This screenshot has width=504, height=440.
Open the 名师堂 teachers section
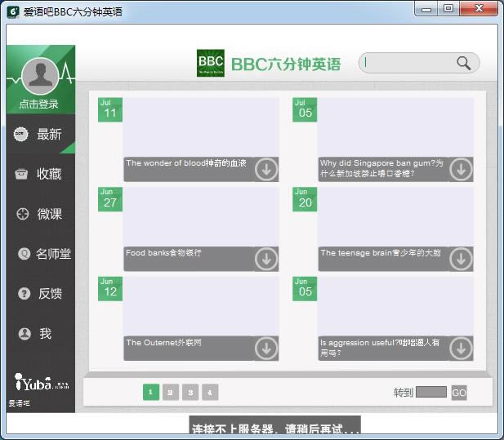[40, 254]
